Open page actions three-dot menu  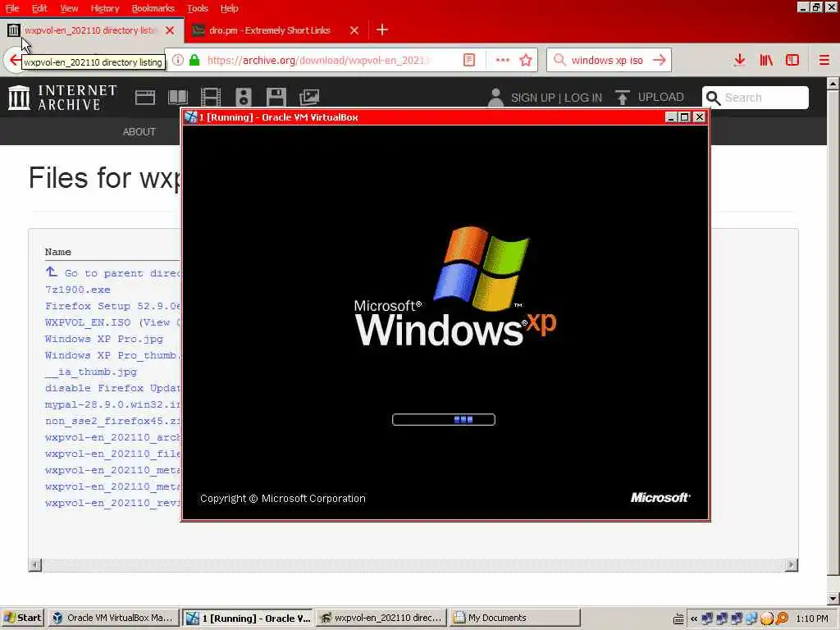tap(503, 60)
